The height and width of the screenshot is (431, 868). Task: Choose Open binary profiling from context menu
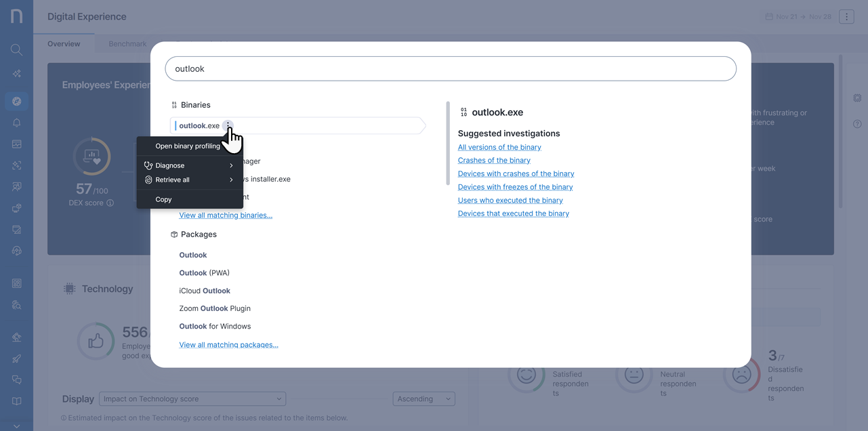point(188,146)
